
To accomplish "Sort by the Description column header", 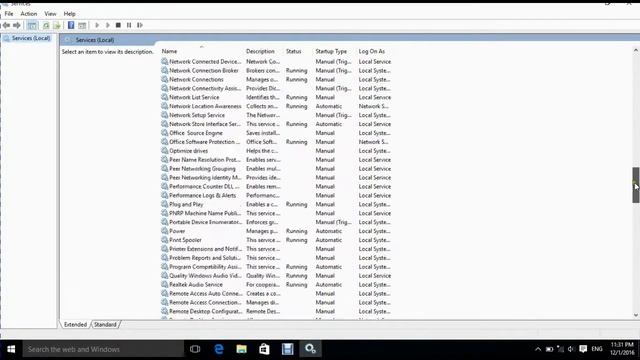I will click(260, 51).
